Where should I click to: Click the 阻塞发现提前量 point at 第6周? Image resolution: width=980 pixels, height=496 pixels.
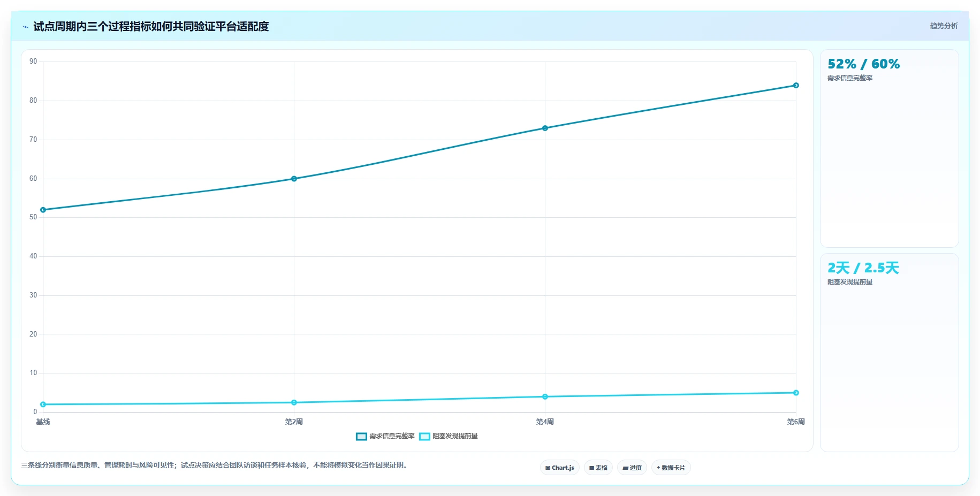point(796,393)
